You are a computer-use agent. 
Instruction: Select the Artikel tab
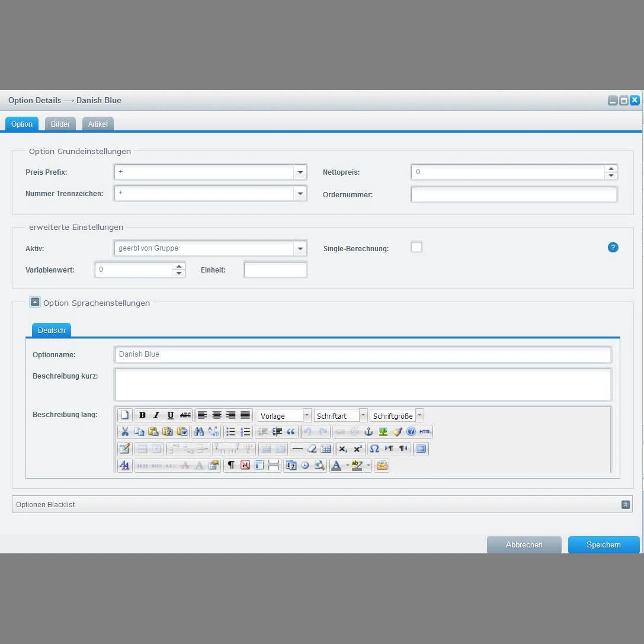tap(97, 124)
